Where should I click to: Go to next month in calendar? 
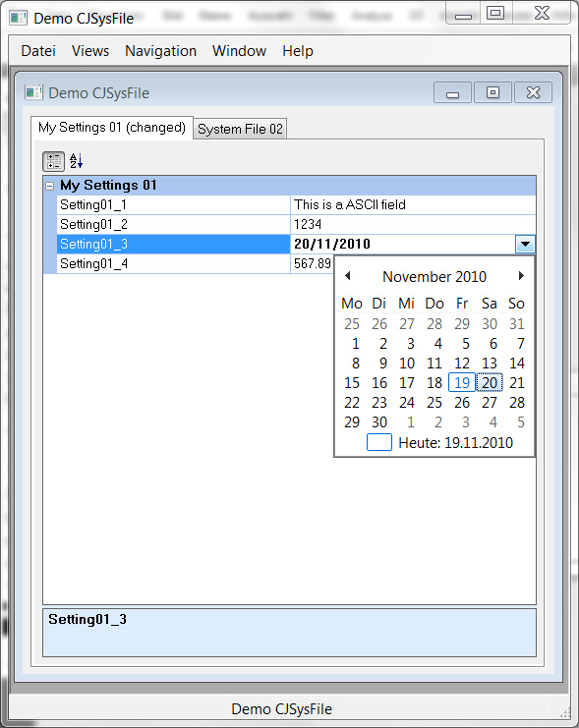point(521,276)
